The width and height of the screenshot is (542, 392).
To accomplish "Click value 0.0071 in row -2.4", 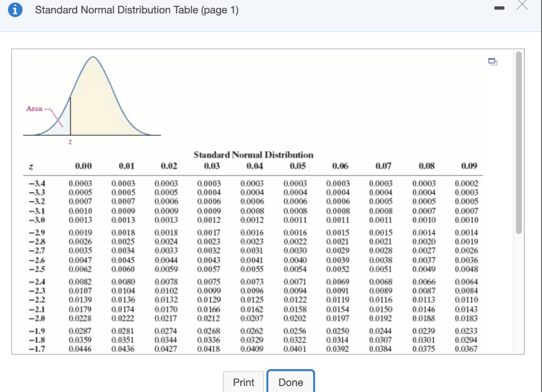I will [x=295, y=282].
